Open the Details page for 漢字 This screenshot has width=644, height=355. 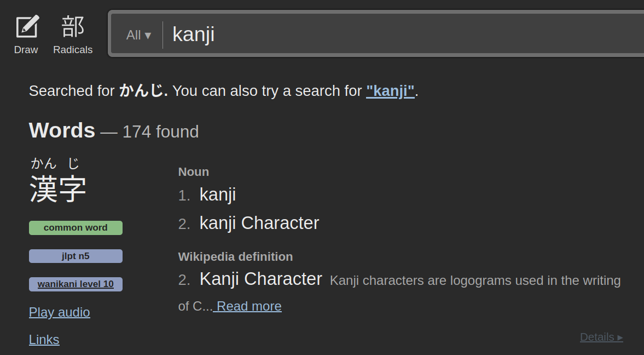[x=601, y=337]
